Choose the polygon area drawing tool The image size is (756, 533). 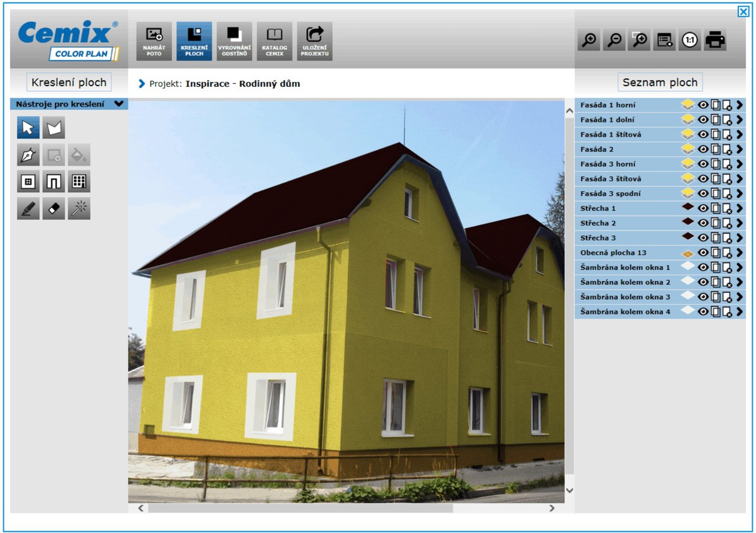[54, 128]
